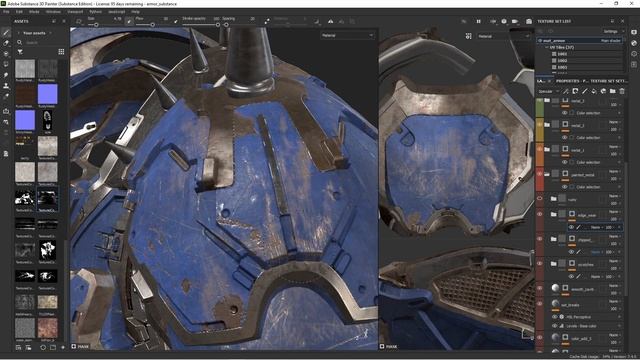Adjust the Flow slider
Viewport: 640px width, 360px height.
coord(152,25)
